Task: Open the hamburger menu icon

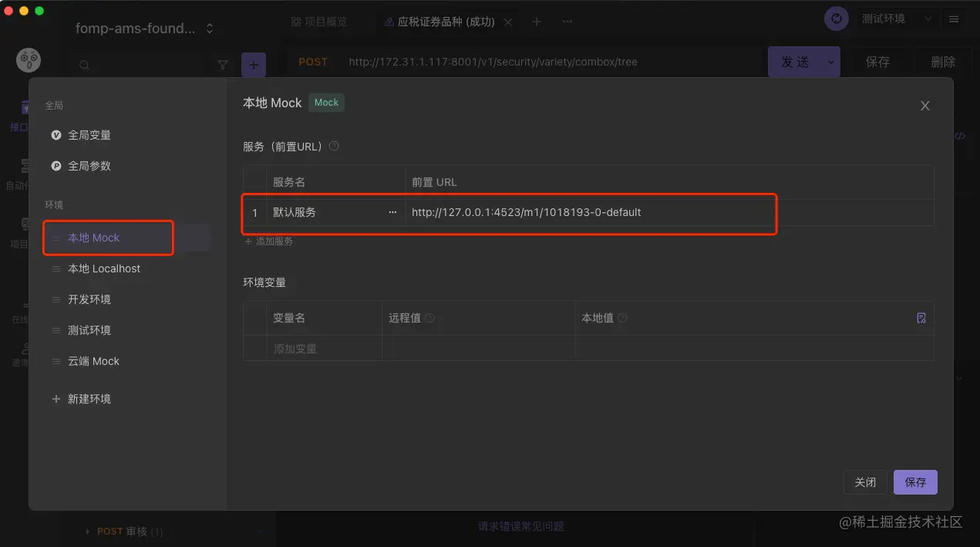Action: [x=954, y=19]
